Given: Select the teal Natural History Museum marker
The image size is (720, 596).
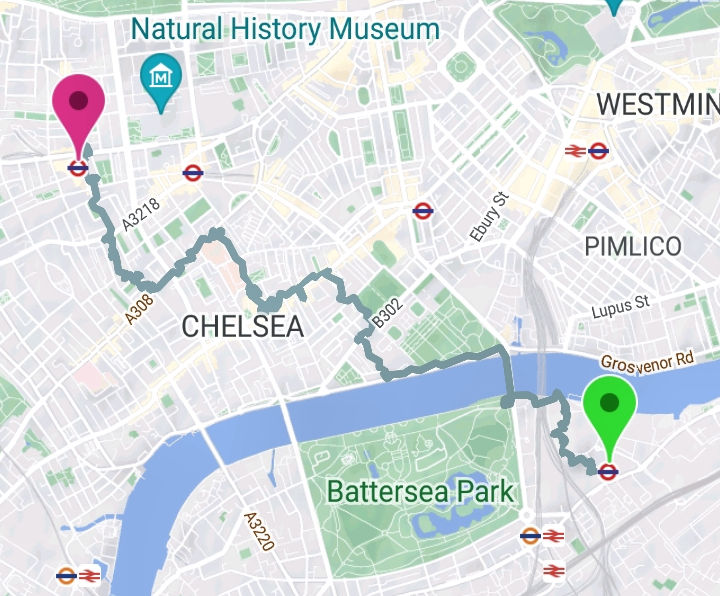Looking at the screenshot, I should click(161, 84).
